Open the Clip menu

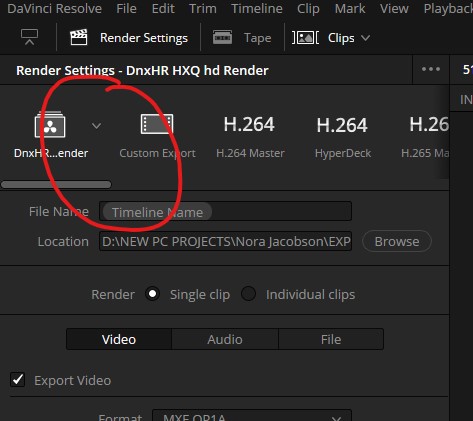308,9
